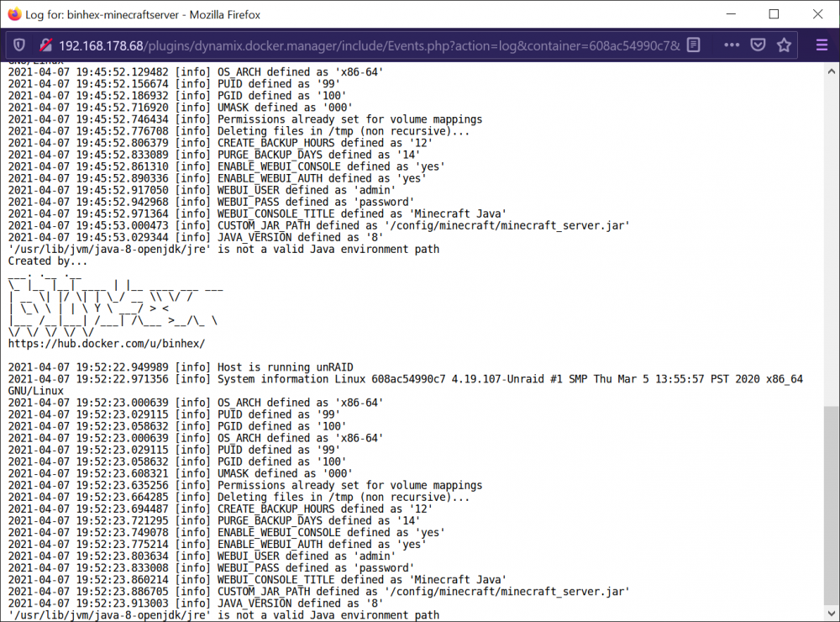Screen dimensions: 840x622
Task: Click the 'Created by...' line
Action: (x=48, y=261)
